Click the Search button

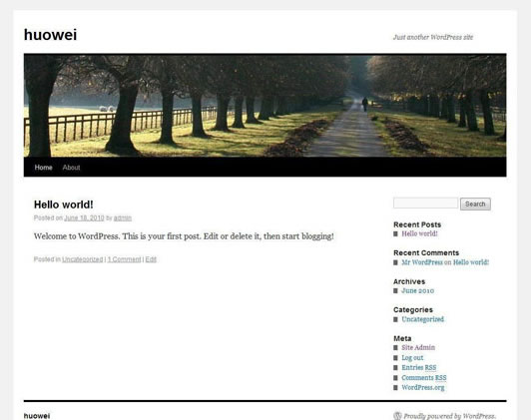475,205
